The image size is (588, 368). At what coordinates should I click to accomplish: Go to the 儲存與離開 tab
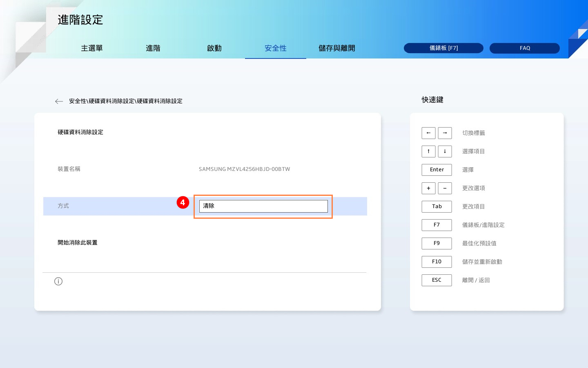[x=337, y=48]
